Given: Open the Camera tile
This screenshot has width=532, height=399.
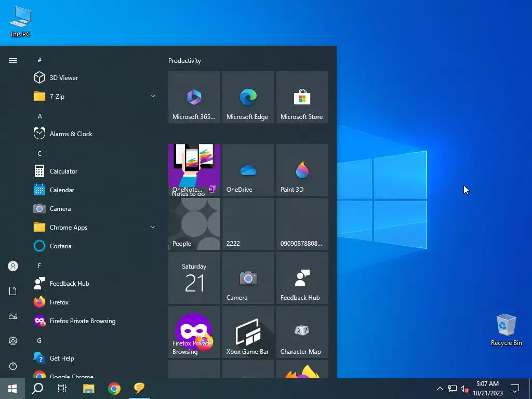Looking at the screenshot, I should pyautogui.click(x=248, y=278).
